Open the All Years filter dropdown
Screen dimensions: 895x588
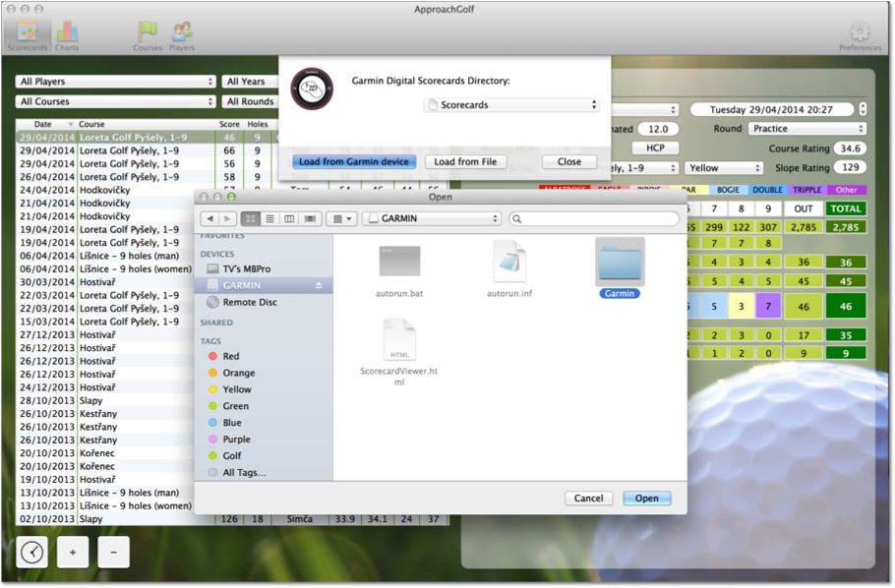pyautogui.click(x=250, y=82)
